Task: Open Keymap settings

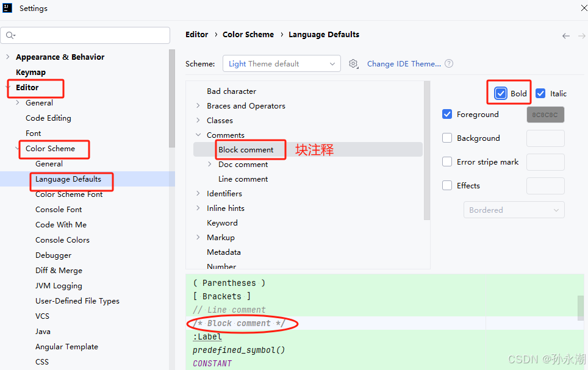Action: click(30, 72)
